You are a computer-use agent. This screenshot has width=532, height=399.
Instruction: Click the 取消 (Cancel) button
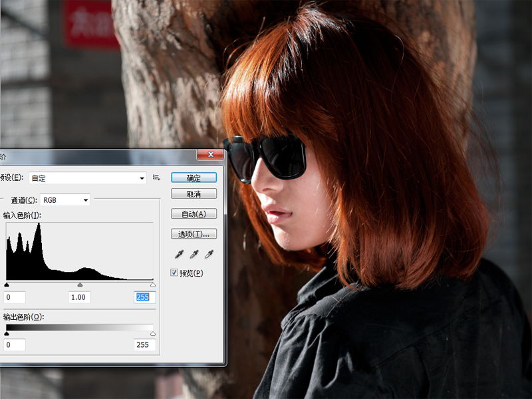[194, 194]
